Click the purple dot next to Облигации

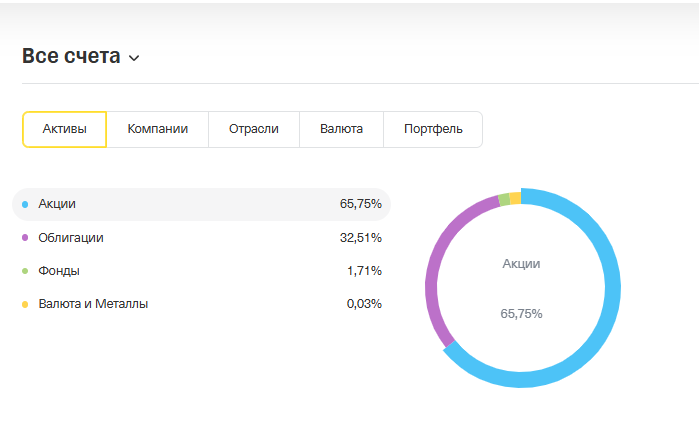click(x=24, y=238)
